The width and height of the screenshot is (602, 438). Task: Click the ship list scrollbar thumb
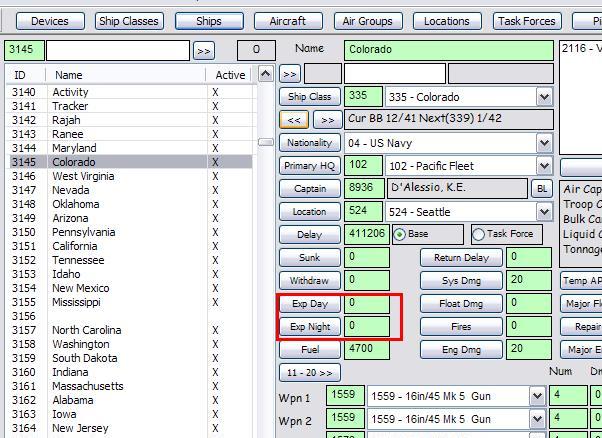(x=266, y=142)
